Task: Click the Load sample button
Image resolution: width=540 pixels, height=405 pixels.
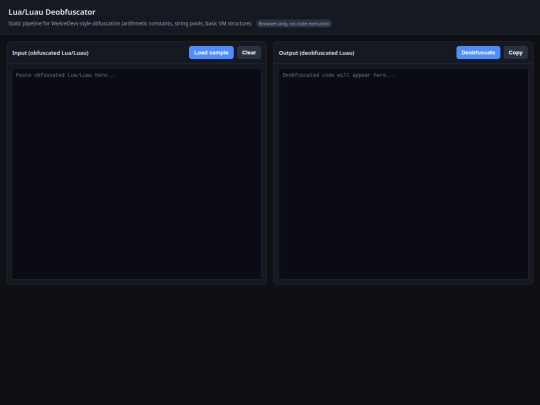Action: click(211, 53)
